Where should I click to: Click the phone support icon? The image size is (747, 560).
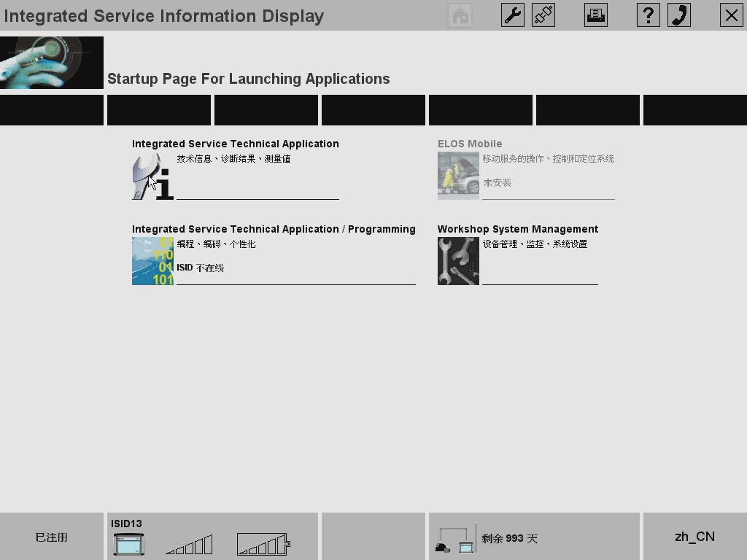coord(679,15)
